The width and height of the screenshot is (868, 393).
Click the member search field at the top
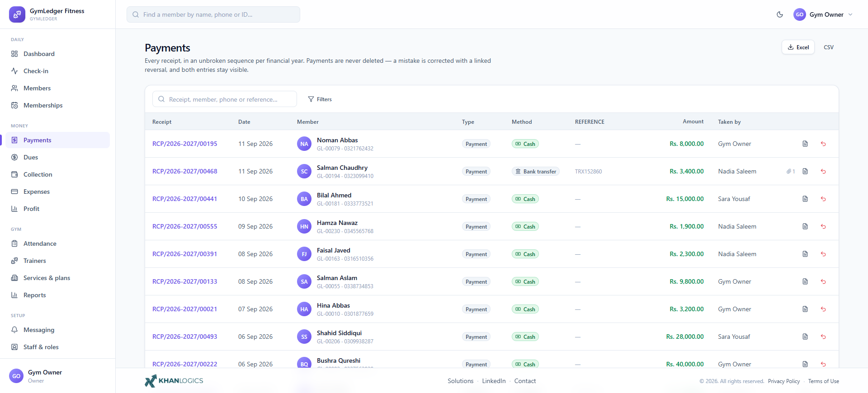point(213,14)
